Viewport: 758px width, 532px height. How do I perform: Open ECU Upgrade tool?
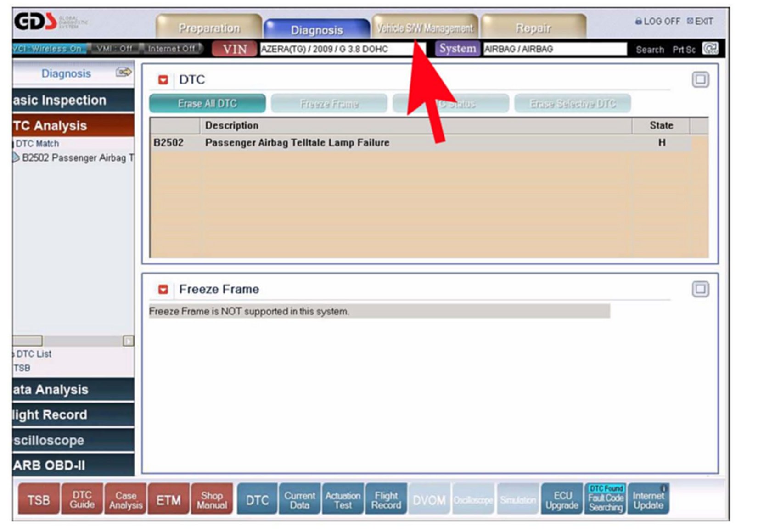(x=561, y=499)
